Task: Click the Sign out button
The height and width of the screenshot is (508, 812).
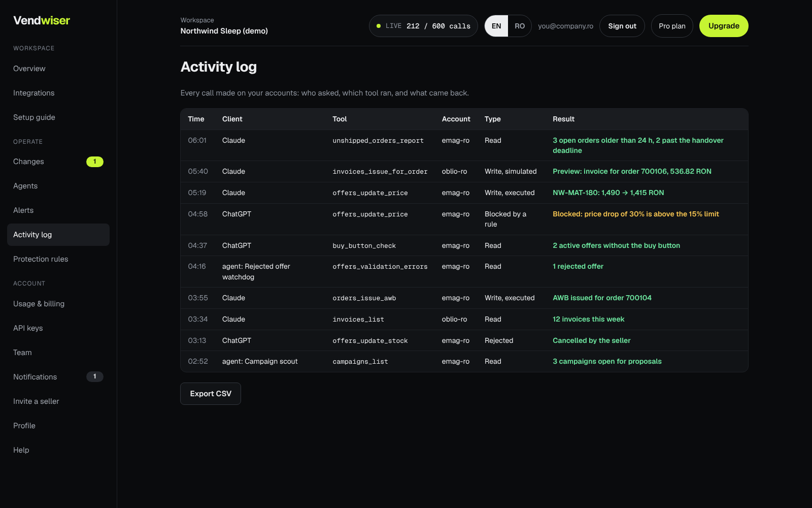Action: pyautogui.click(x=622, y=26)
